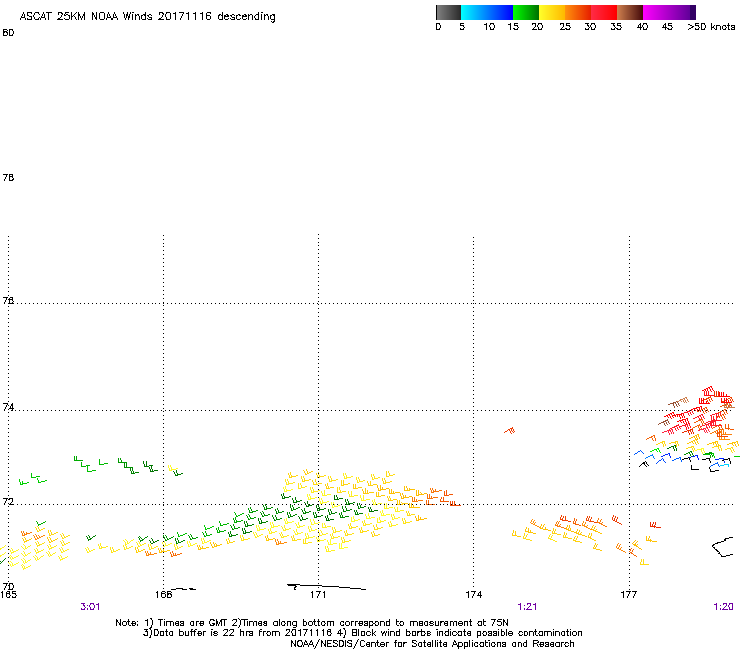Click the '5' label under the color scale
Screen dimensions: 740x650
pos(462,27)
